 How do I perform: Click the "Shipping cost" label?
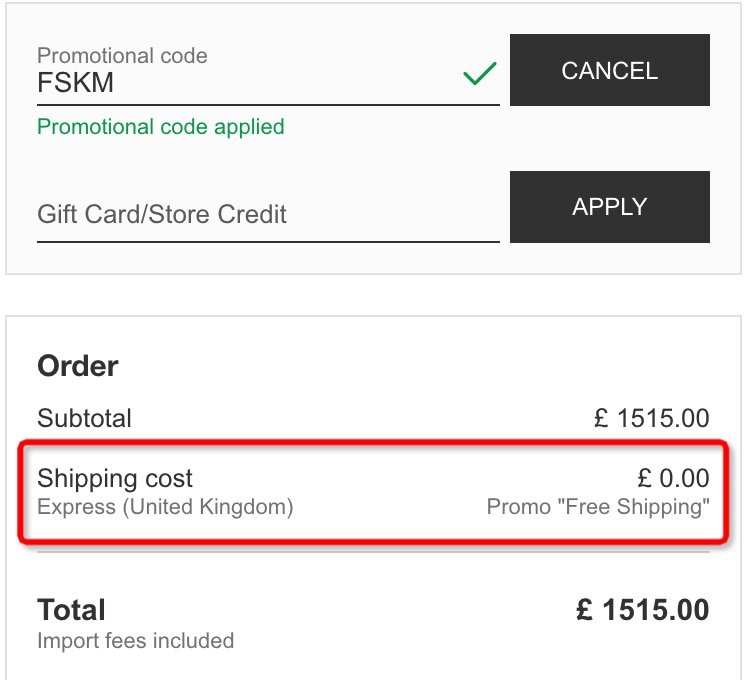115,478
